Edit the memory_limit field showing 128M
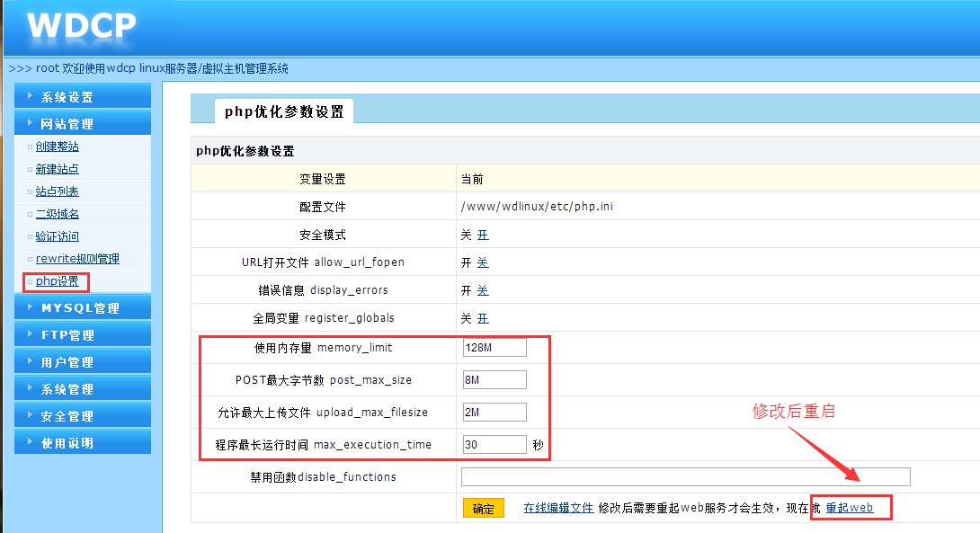980x533 pixels. click(494, 348)
